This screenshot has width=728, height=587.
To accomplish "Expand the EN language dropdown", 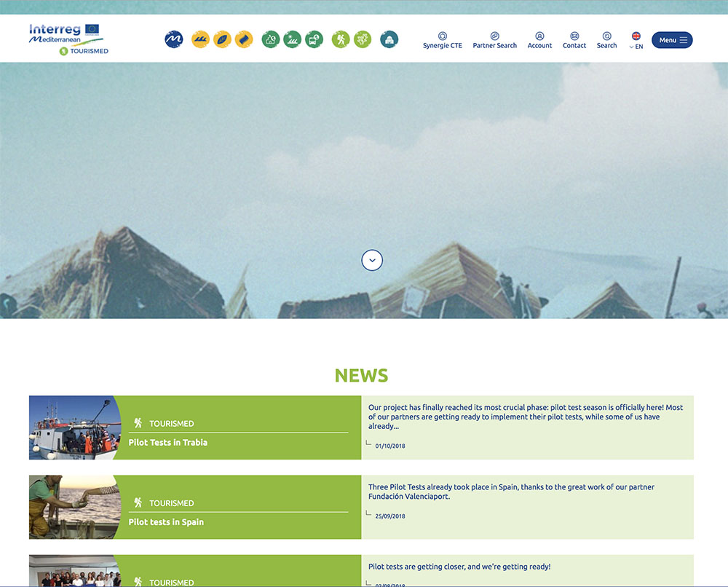I will coord(636,41).
